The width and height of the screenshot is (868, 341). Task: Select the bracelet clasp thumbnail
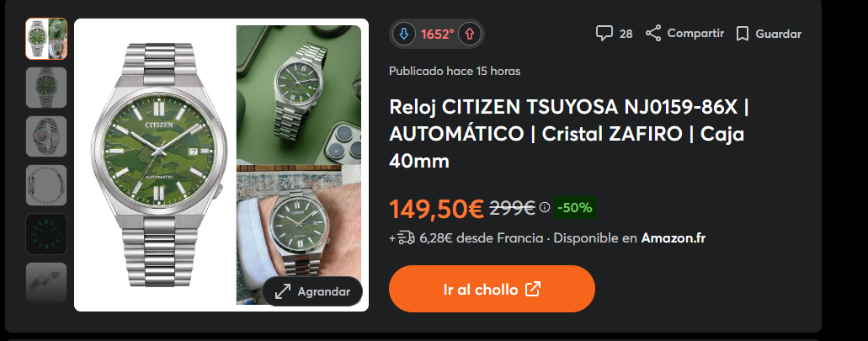point(46,185)
